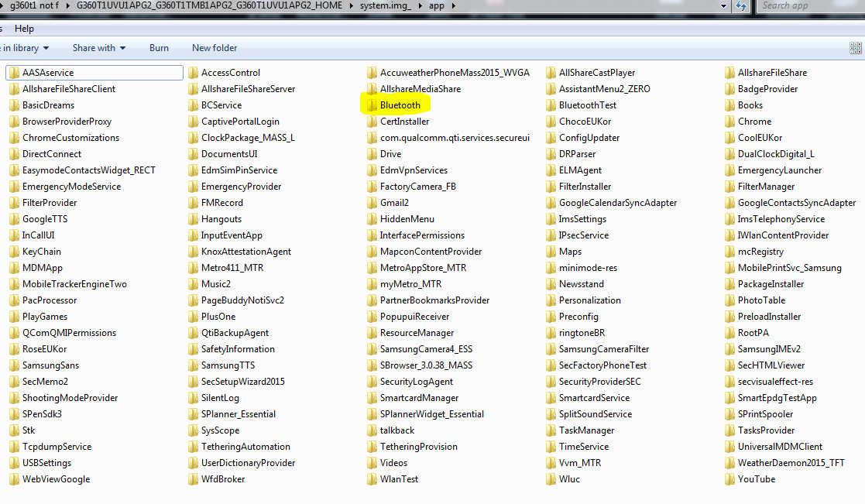
Task: Select the KnoxAttestationAgent folder name
Action: 246,252
